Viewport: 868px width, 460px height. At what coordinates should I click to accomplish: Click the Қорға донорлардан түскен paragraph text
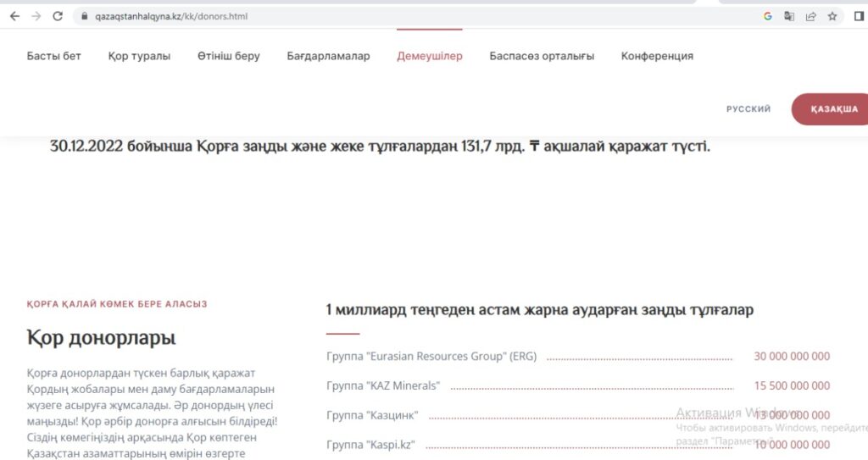153,413
